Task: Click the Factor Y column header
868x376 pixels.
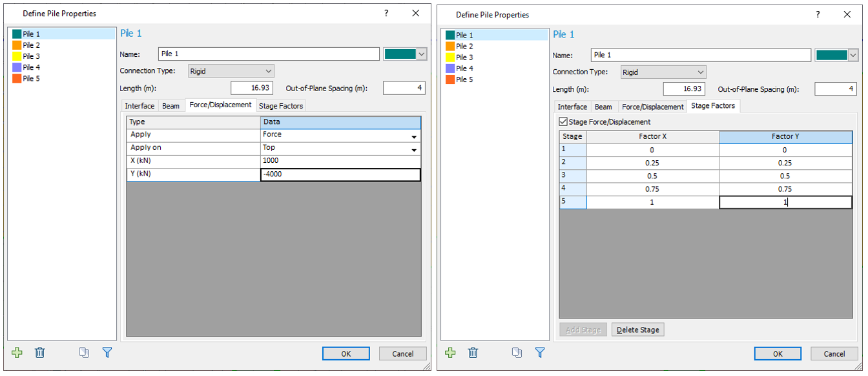Action: pyautogui.click(x=785, y=136)
